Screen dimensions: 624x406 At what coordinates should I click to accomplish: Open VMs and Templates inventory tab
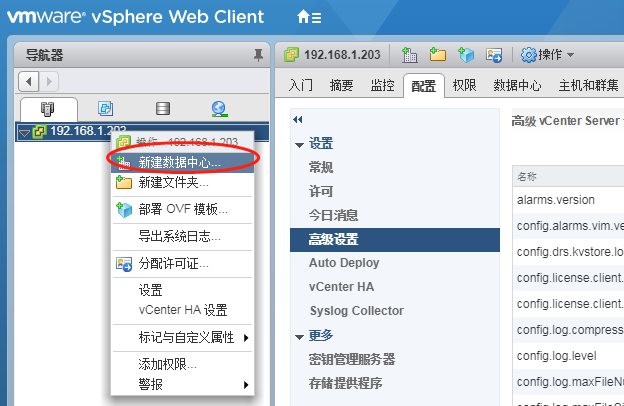click(x=105, y=108)
